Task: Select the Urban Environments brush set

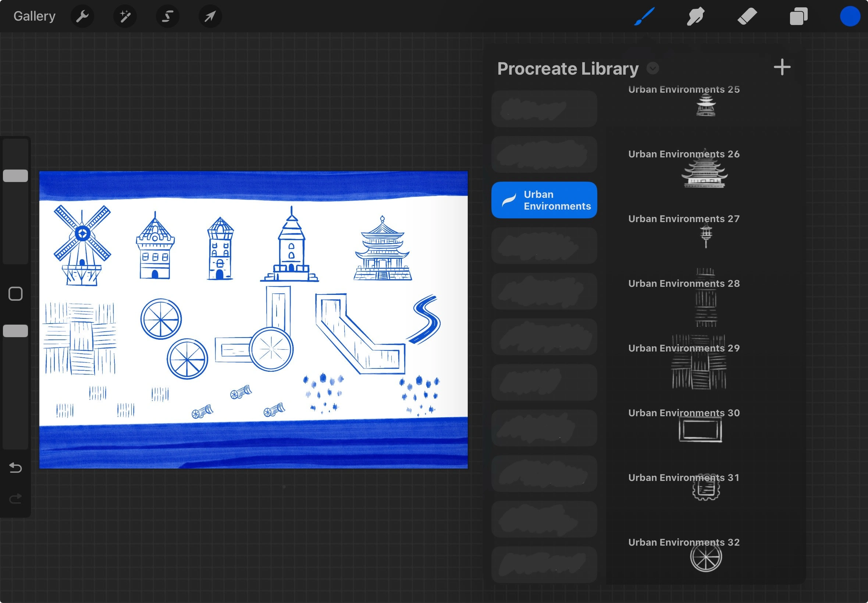Action: click(544, 200)
